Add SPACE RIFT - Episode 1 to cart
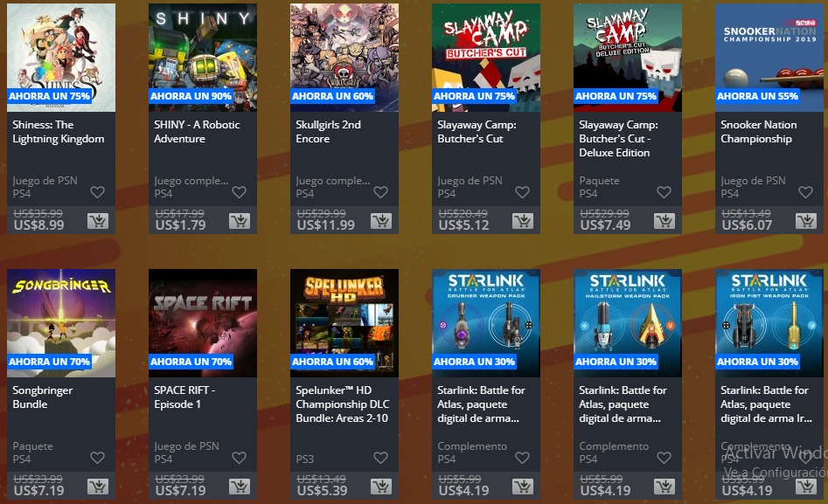Image resolution: width=828 pixels, height=504 pixels. 240,486
